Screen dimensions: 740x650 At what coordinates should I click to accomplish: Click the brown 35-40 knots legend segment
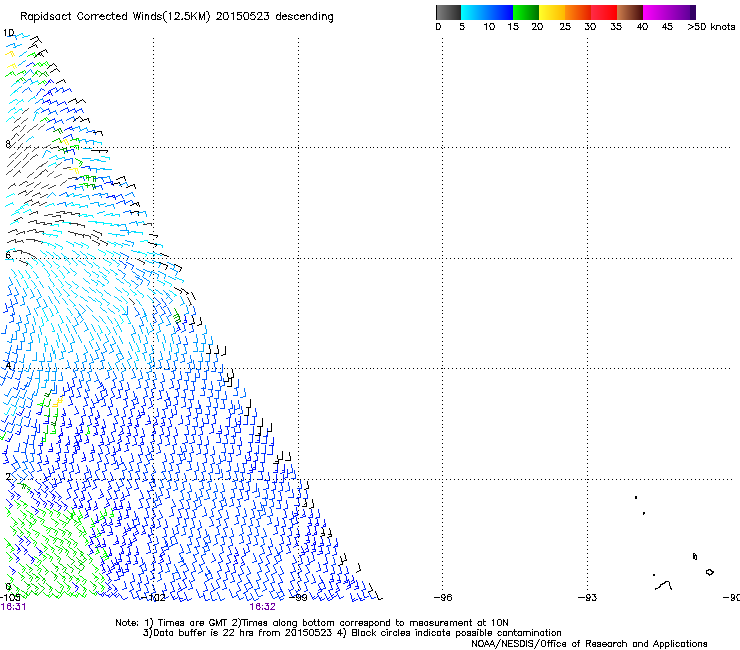pos(630,12)
